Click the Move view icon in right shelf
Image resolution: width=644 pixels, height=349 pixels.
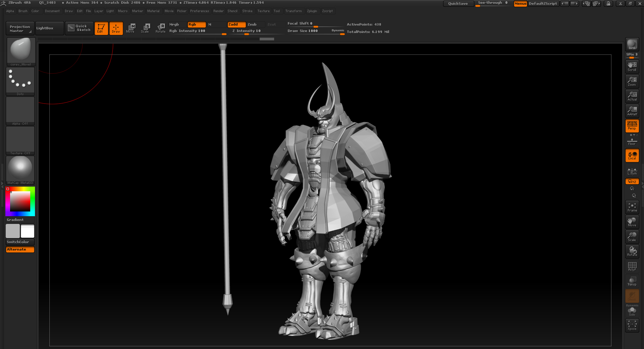point(632,222)
